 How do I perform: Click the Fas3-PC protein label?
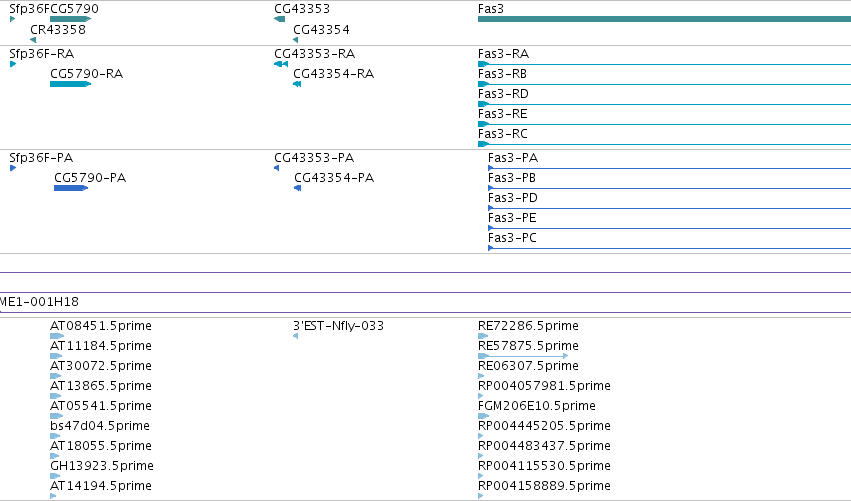(512, 238)
